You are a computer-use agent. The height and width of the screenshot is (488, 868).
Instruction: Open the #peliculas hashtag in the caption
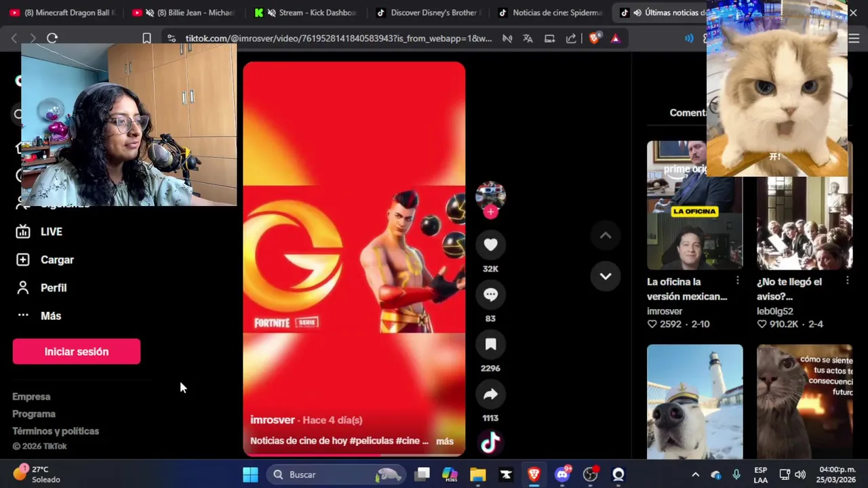click(x=372, y=441)
